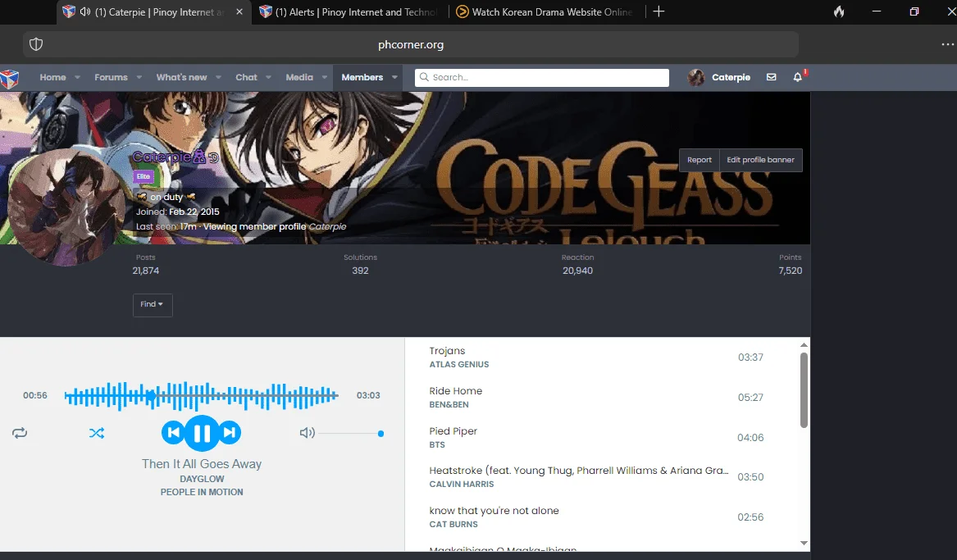Mute the player volume speaker icon
The width and height of the screenshot is (957, 560).
307,433
